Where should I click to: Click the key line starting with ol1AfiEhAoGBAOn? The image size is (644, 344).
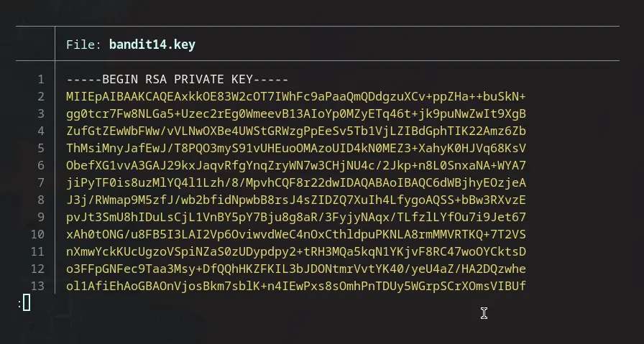tap(295, 287)
